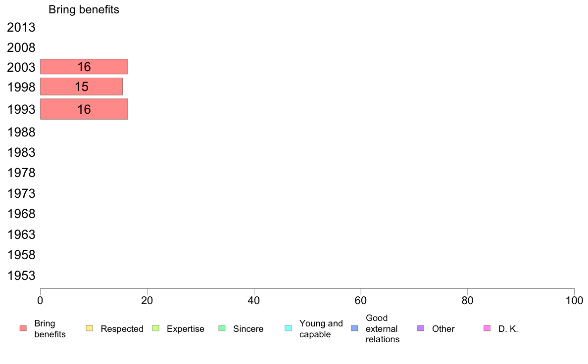
Task: Select the Expertise legend label
Action: pos(186,329)
